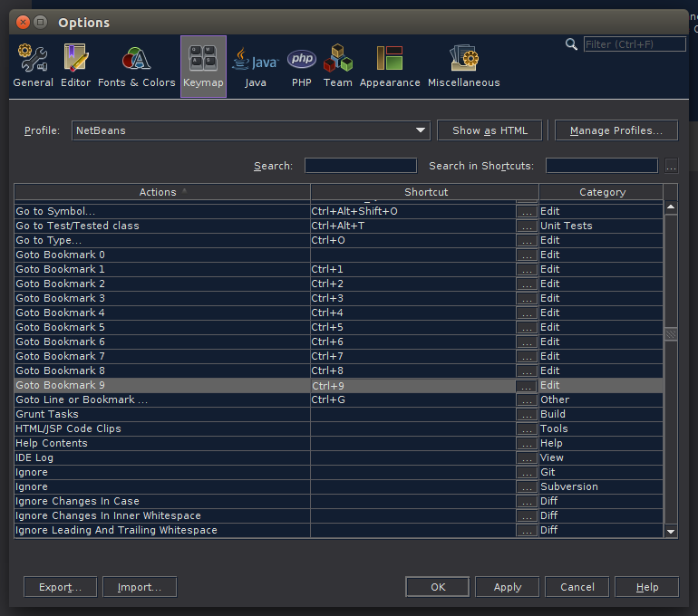Sort by the Shortcut column header
Screen dimensions: 698x616
424,192
